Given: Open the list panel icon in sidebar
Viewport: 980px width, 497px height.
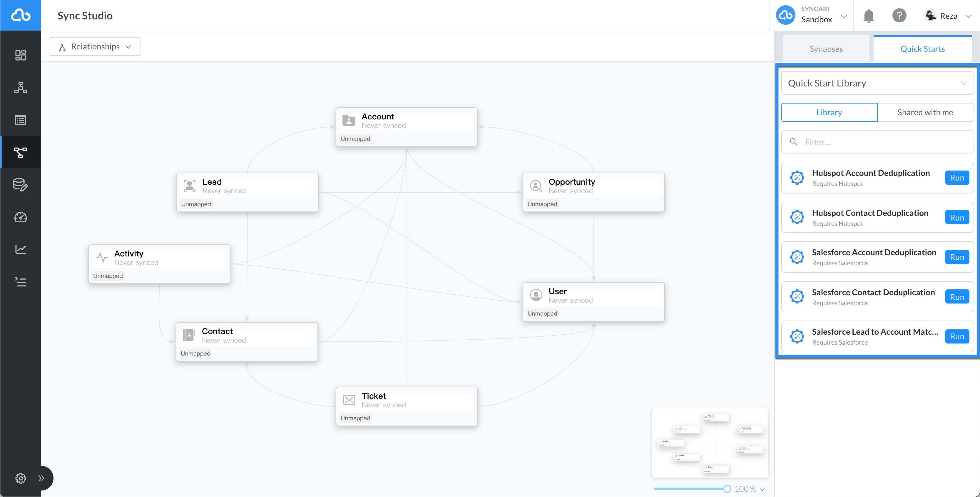Looking at the screenshot, I should tap(21, 120).
